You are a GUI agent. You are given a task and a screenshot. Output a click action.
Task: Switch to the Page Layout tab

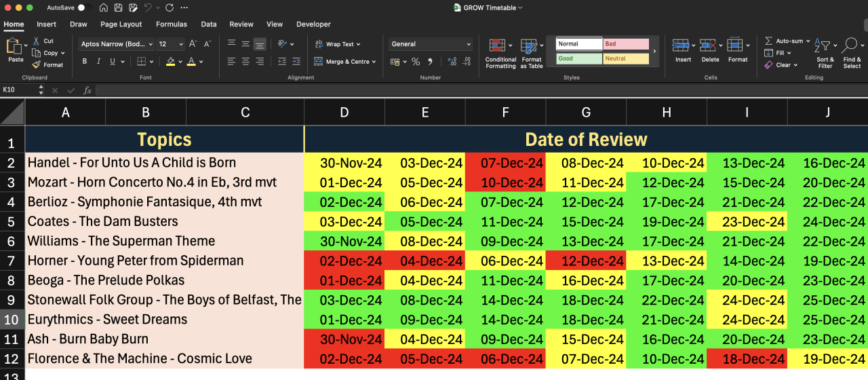pos(121,24)
